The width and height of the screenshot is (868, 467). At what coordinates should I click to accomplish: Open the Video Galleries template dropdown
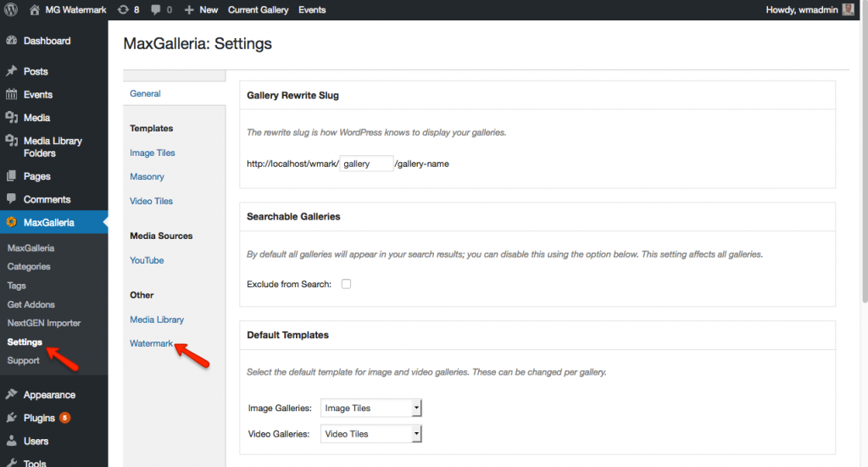(371, 434)
